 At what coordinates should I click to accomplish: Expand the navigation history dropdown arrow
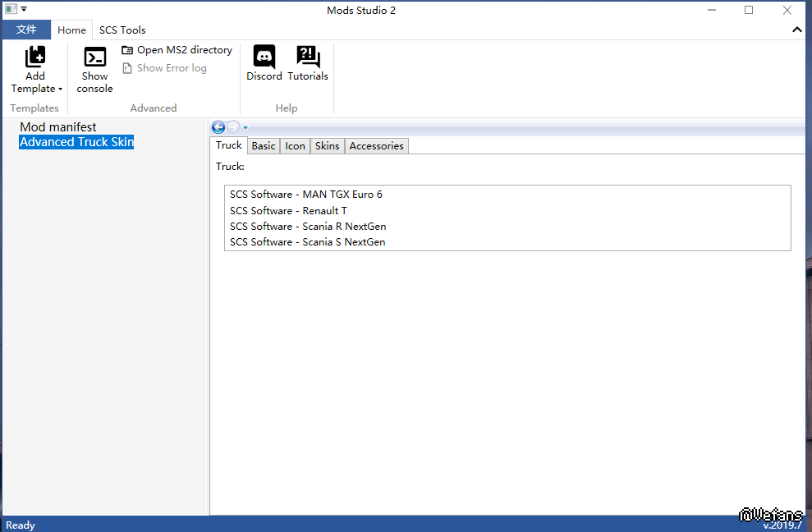click(x=245, y=128)
